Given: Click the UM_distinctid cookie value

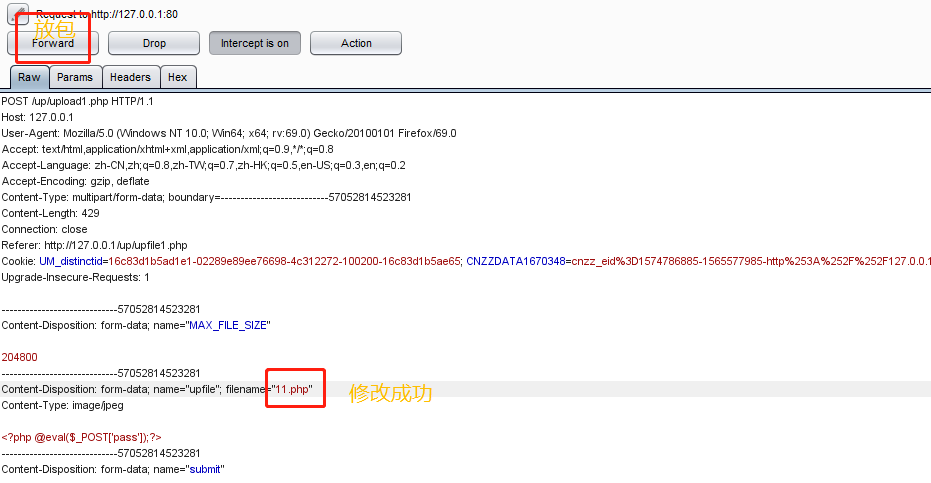Looking at the screenshot, I should click(x=284, y=261).
